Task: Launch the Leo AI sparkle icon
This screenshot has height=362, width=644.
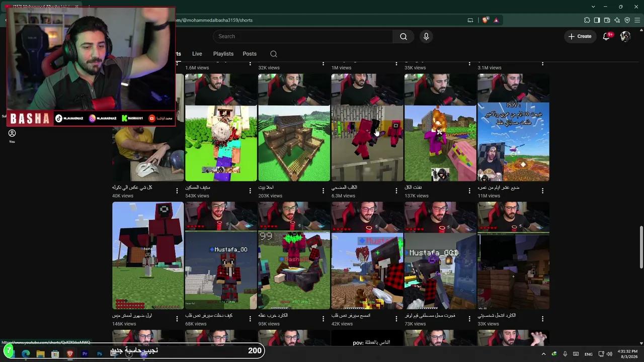Action: [617, 20]
